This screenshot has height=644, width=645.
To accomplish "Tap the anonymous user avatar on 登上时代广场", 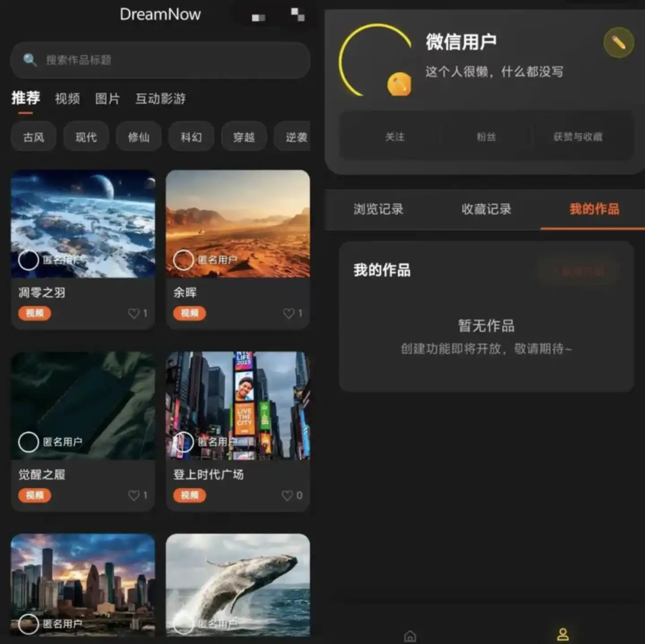I will (184, 441).
